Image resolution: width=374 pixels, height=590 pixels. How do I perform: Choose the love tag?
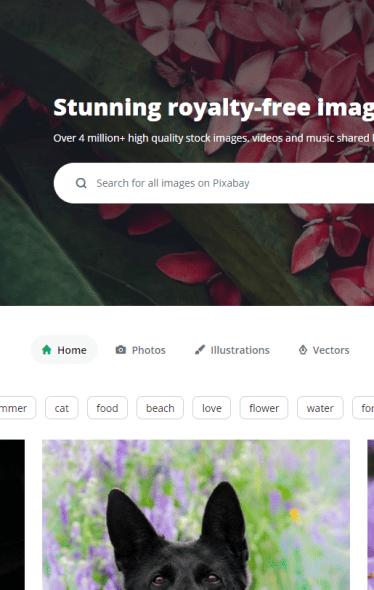pos(211,408)
